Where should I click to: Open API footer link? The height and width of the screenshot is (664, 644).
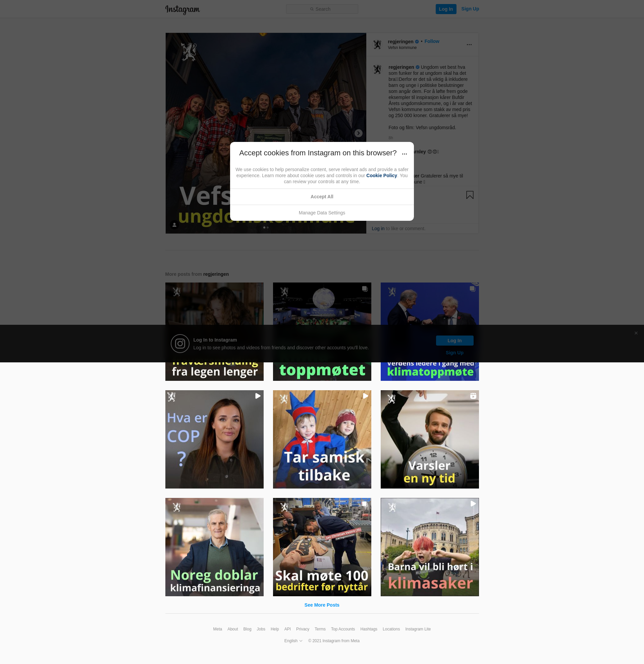pos(287,629)
